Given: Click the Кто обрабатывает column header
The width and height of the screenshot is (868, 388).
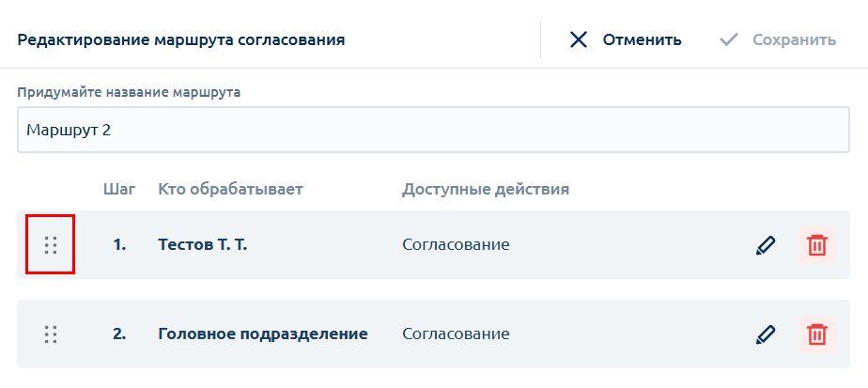Looking at the screenshot, I should pos(231,190).
